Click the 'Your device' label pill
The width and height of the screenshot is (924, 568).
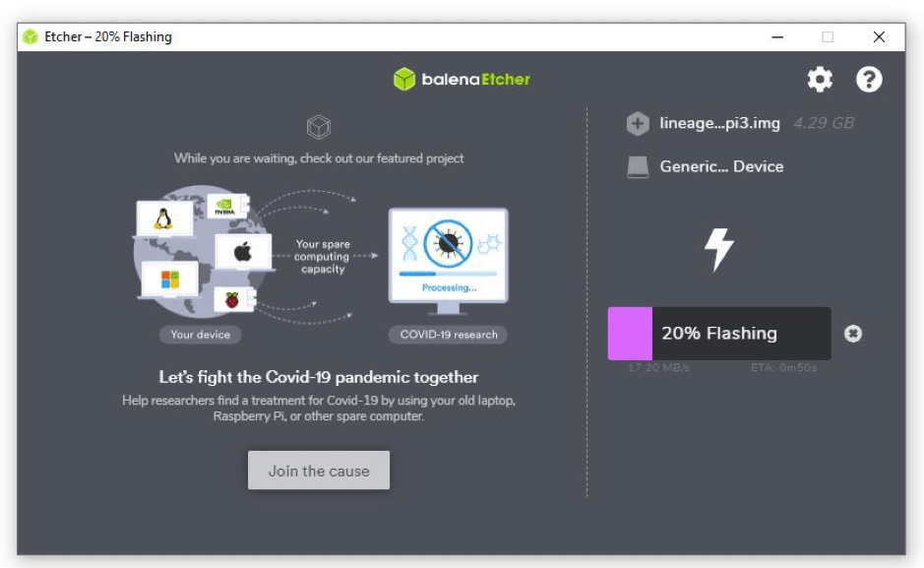click(x=201, y=335)
